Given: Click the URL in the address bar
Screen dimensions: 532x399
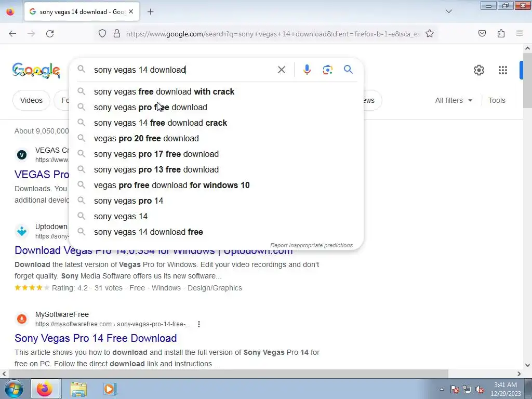Looking at the screenshot, I should (272, 34).
